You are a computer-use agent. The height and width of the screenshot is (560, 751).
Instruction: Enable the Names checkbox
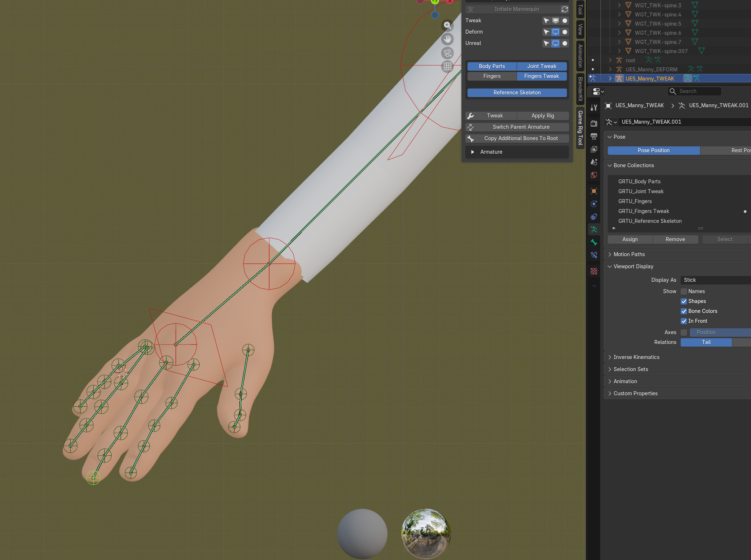click(684, 291)
